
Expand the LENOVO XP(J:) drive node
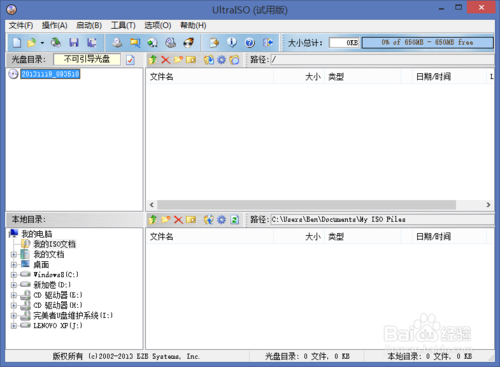coord(14,326)
